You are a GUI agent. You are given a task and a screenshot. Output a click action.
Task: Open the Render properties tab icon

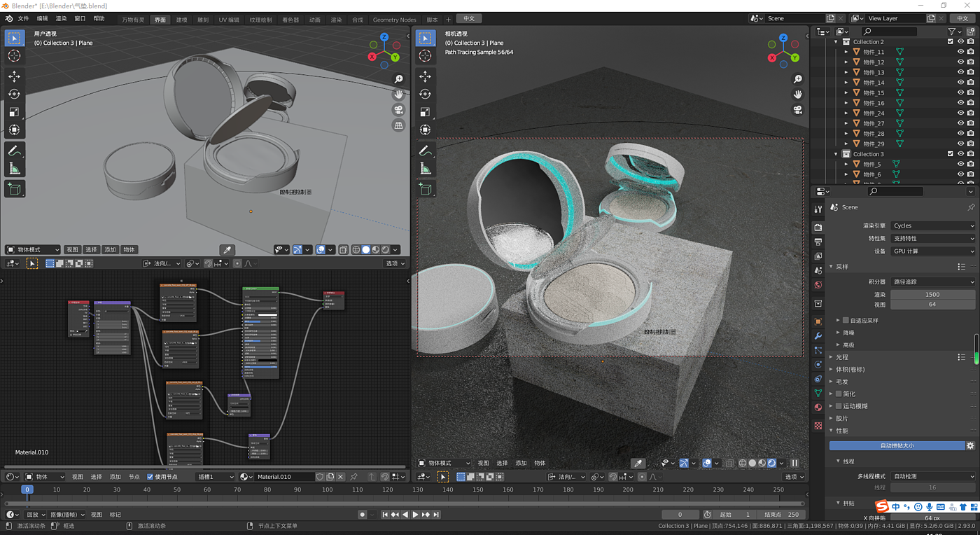coord(818,227)
